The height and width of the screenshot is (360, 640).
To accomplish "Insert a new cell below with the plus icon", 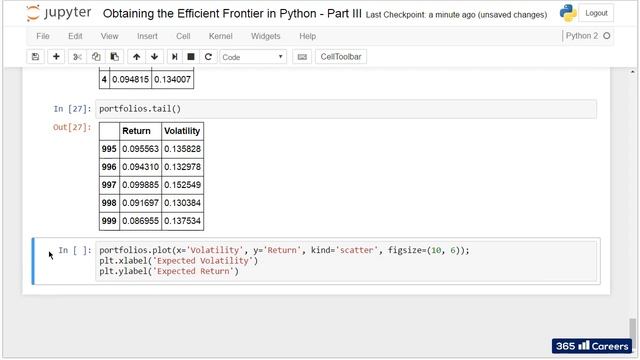I will 56,57.
